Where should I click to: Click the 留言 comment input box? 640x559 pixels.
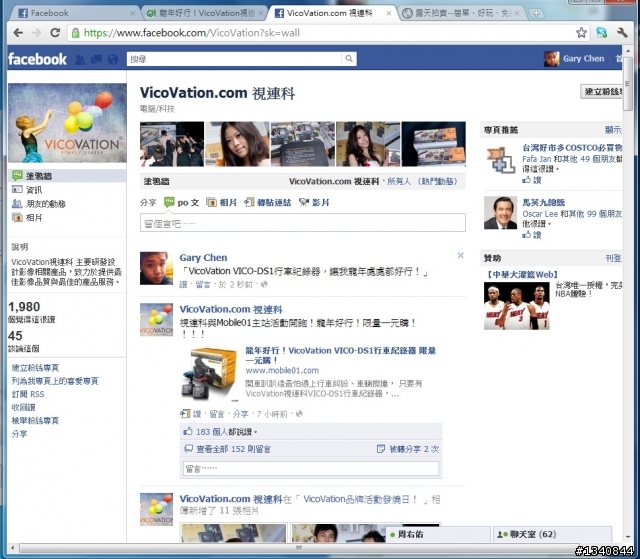pyautogui.click(x=311, y=468)
